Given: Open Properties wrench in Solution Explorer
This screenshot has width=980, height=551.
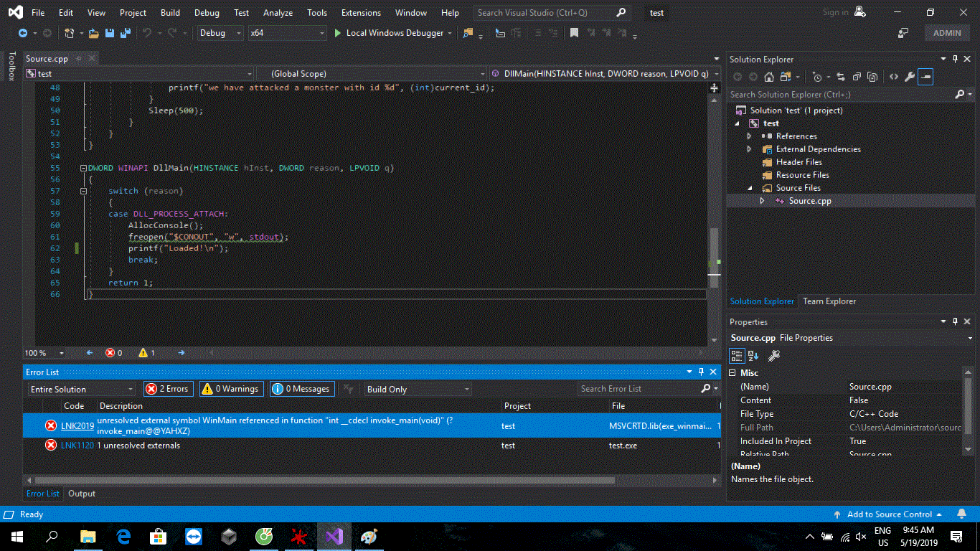Looking at the screenshot, I should pos(909,77).
